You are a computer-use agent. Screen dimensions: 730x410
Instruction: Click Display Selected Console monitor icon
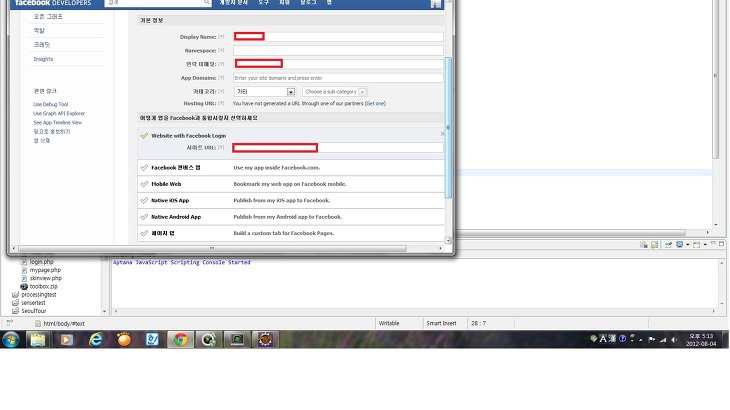point(679,245)
